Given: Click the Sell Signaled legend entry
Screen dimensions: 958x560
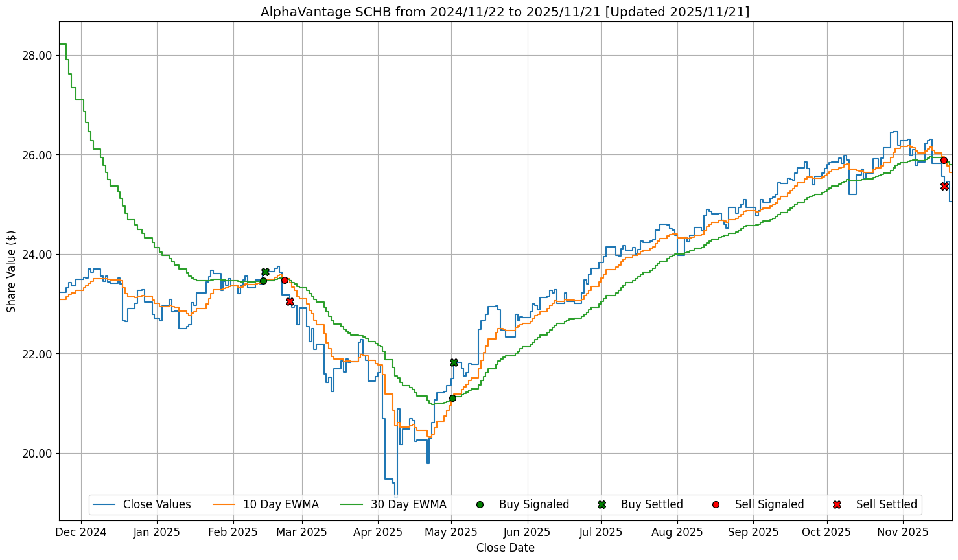Looking at the screenshot, I should [x=769, y=504].
